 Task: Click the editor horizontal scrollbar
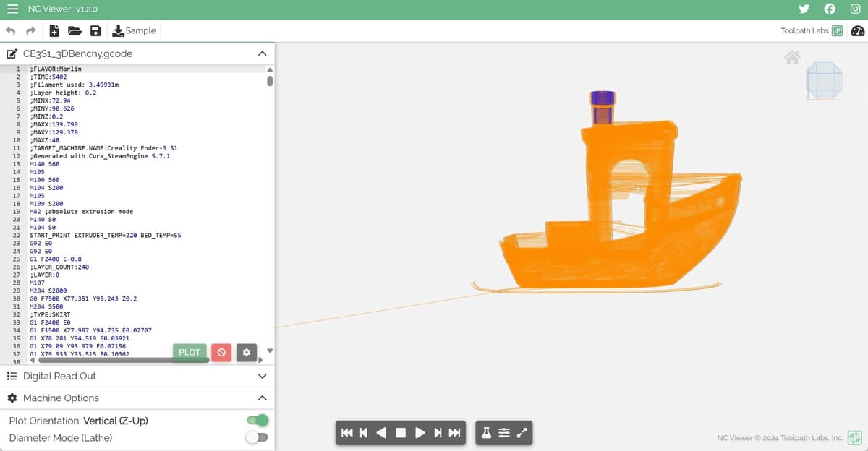(124, 359)
